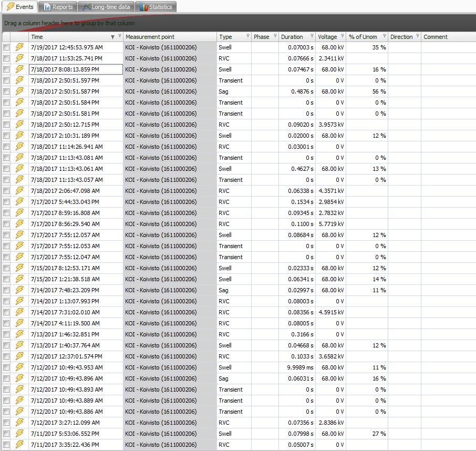Tick checkbox for 7/14/2017 4:11:19.500 AM row
This screenshot has height=451, width=476.
click(6, 323)
